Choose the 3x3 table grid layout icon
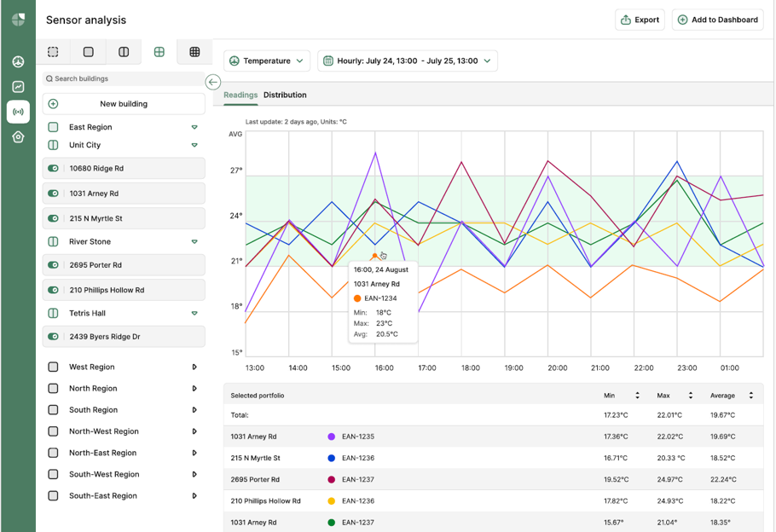Screen dimensions: 776x532 click(194, 52)
